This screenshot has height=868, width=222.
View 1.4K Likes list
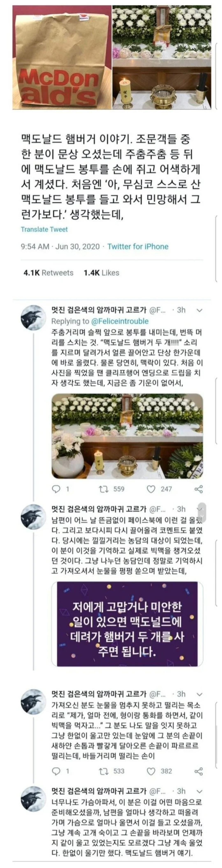[101, 273]
